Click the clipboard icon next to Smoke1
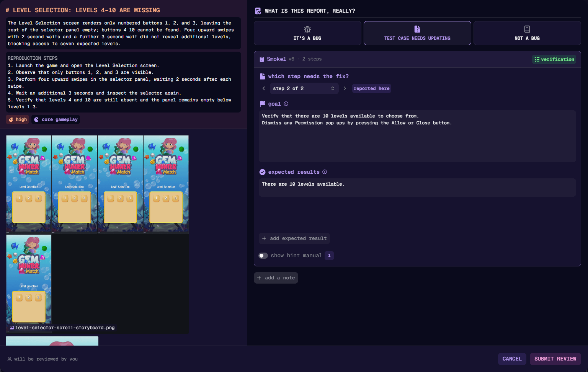The image size is (588, 372). click(x=262, y=59)
